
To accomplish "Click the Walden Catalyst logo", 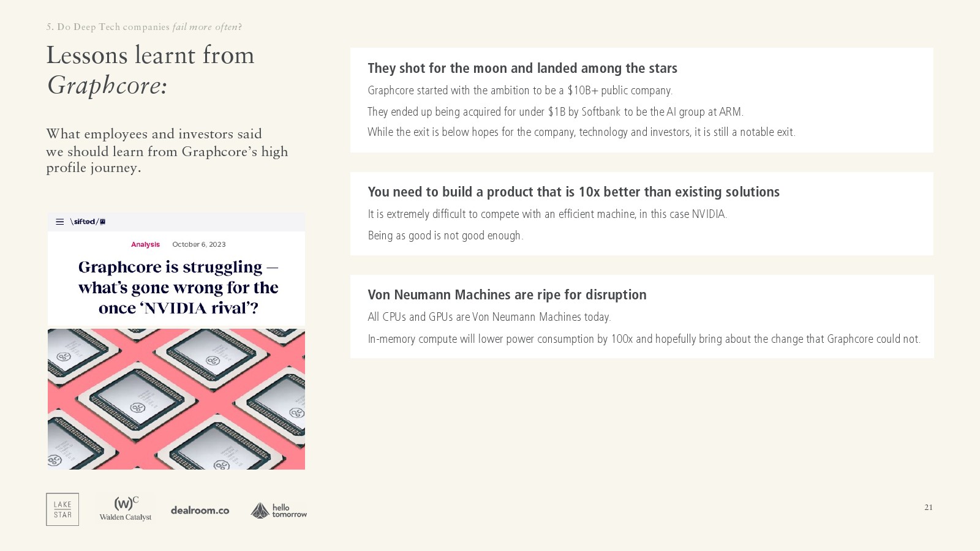I will pyautogui.click(x=126, y=509).
